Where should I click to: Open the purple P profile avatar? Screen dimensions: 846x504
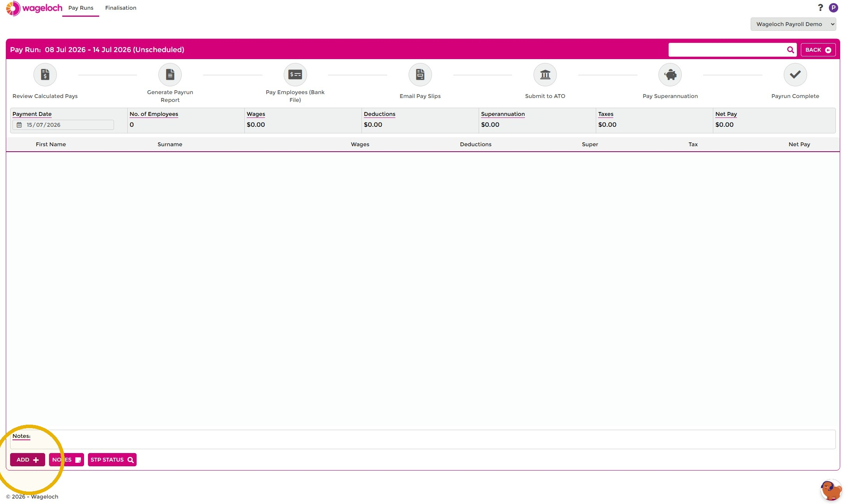(834, 8)
